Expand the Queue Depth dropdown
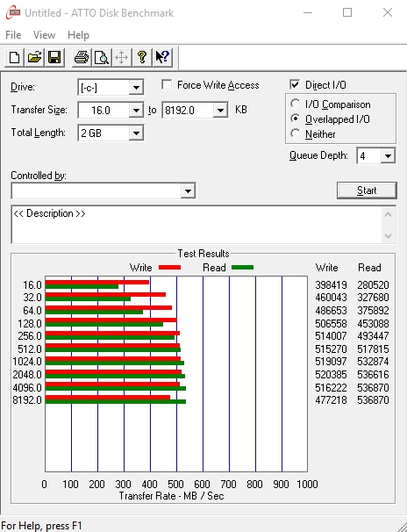The height and width of the screenshot is (532, 407). tap(388, 156)
